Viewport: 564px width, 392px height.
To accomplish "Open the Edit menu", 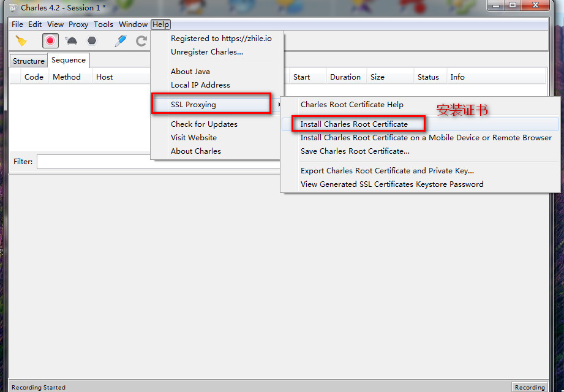I will pos(35,24).
